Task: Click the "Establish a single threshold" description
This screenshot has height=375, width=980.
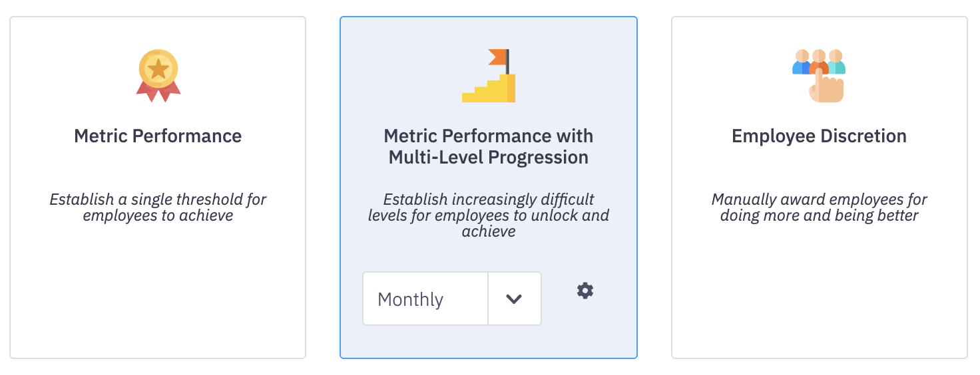Action: coord(158,207)
